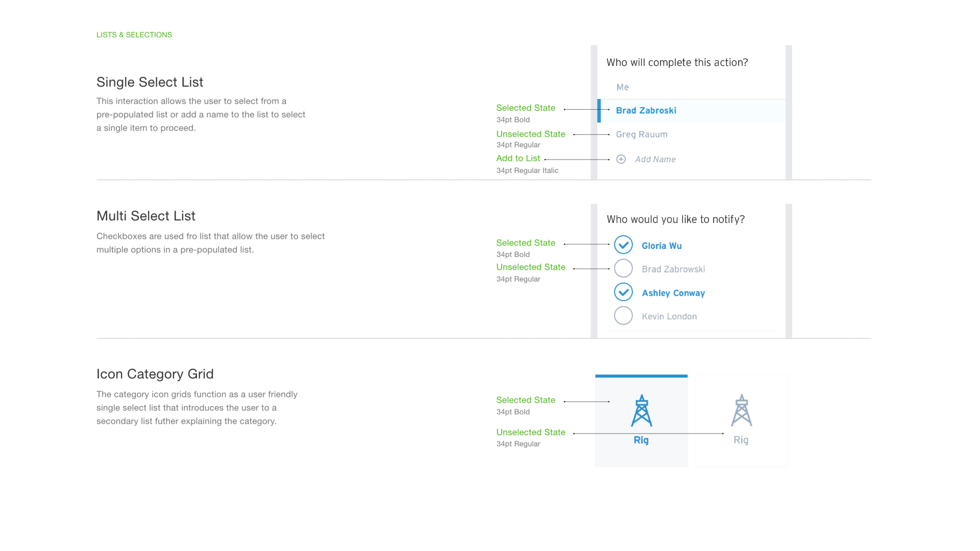The width and height of the screenshot is (980, 551).
Task: Check the Brad Zabrowski checkbox
Action: (623, 268)
